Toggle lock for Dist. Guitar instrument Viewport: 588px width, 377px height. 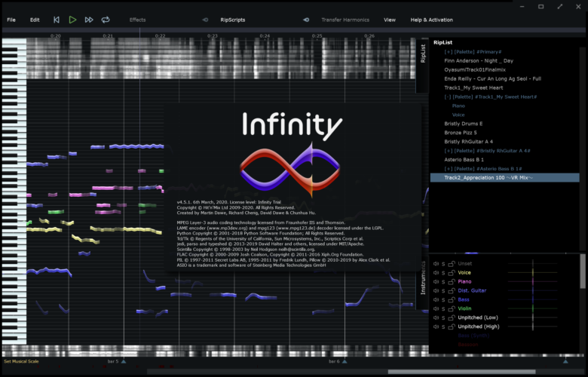point(452,291)
